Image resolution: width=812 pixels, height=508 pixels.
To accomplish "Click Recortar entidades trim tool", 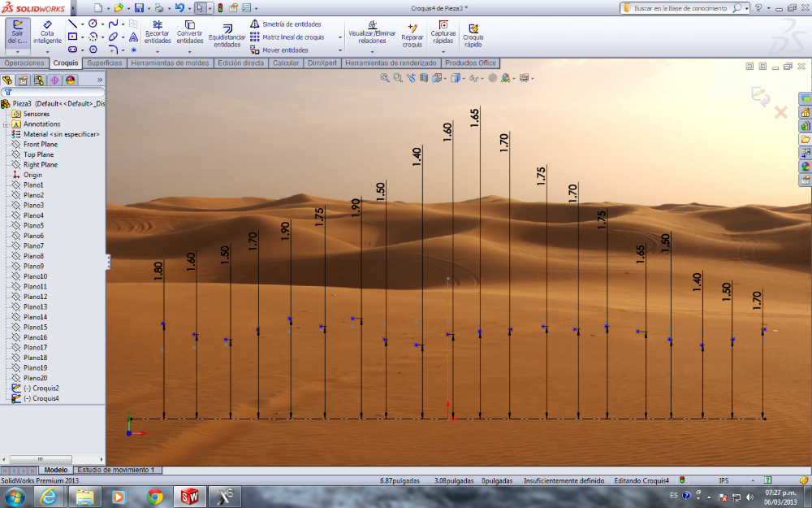I will pos(158,33).
